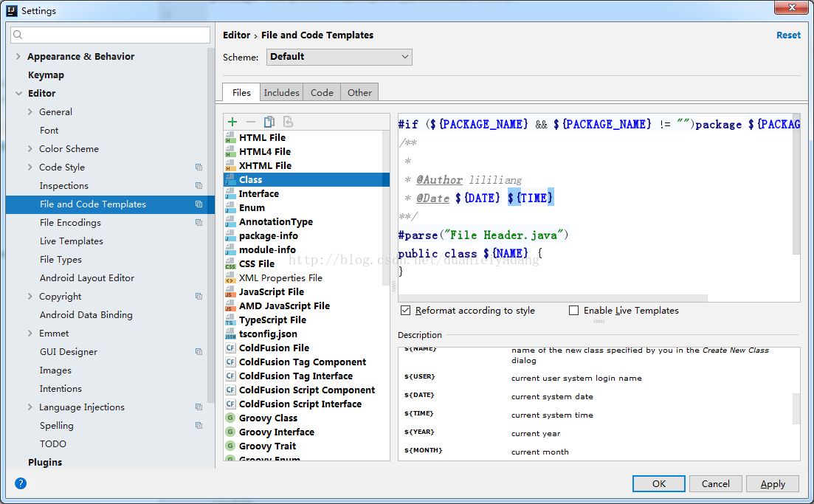Viewport: 814px width, 504px height.
Task: Open Plugins settings
Action: 44,463
